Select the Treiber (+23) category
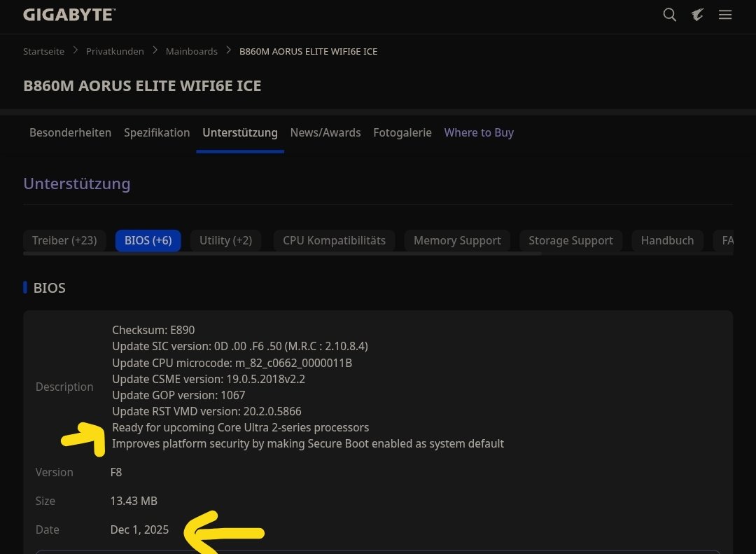This screenshot has width=756, height=554. click(x=64, y=240)
